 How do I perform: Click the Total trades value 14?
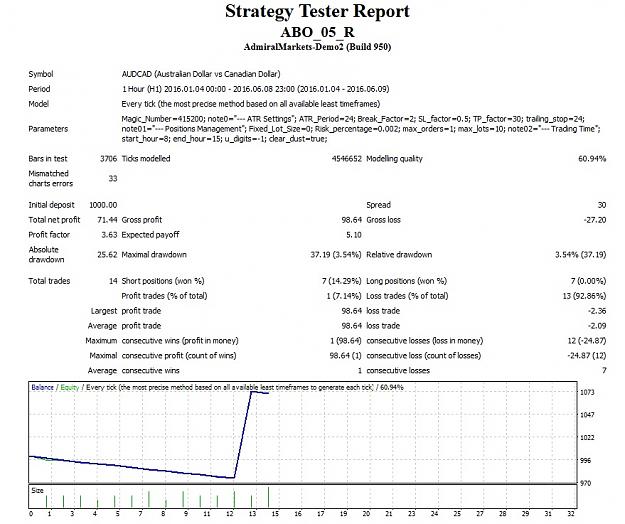(x=113, y=281)
